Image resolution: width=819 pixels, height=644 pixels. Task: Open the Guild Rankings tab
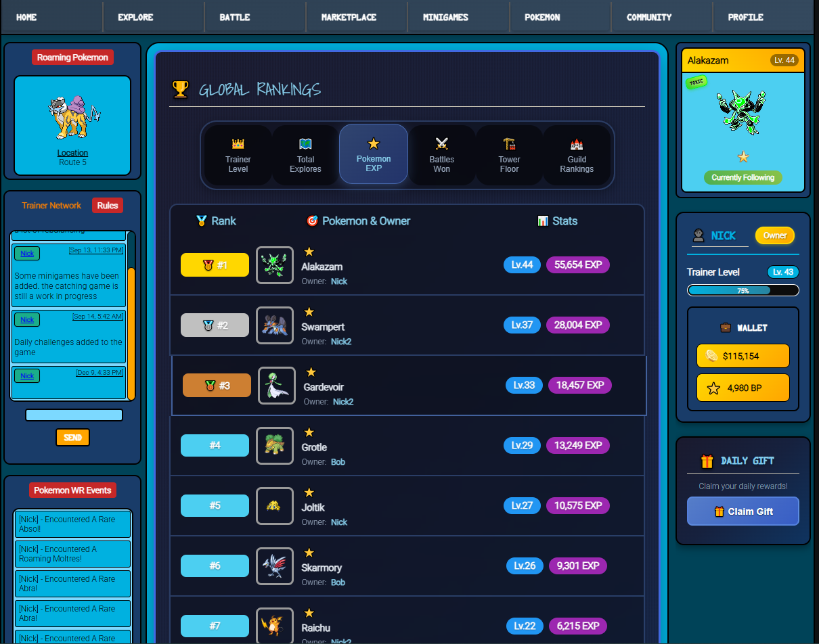point(577,155)
